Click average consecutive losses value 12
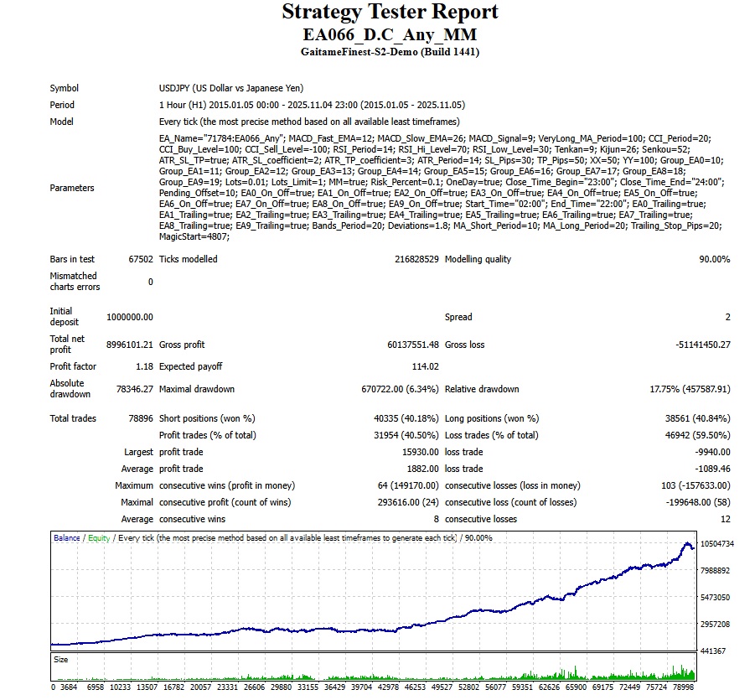755x700 pixels. coord(726,520)
